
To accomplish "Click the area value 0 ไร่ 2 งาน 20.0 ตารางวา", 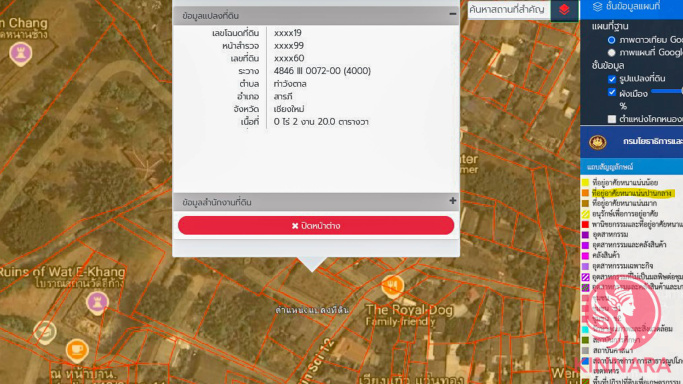I will [x=321, y=122].
